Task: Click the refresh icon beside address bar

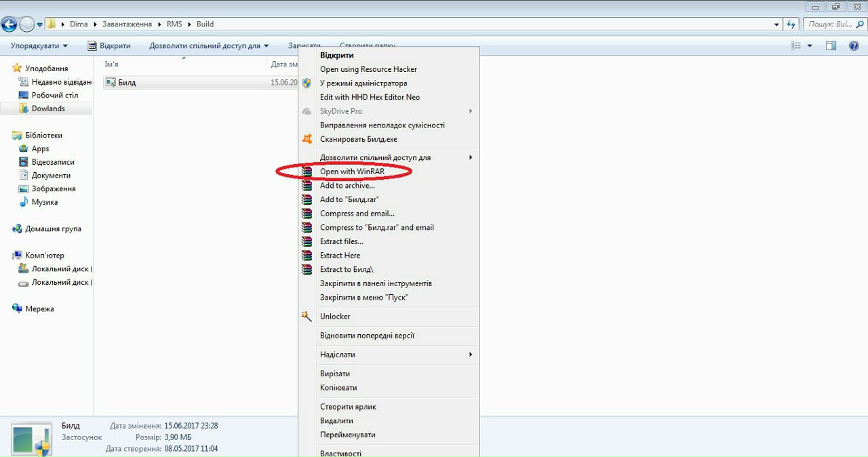Action: pos(791,24)
